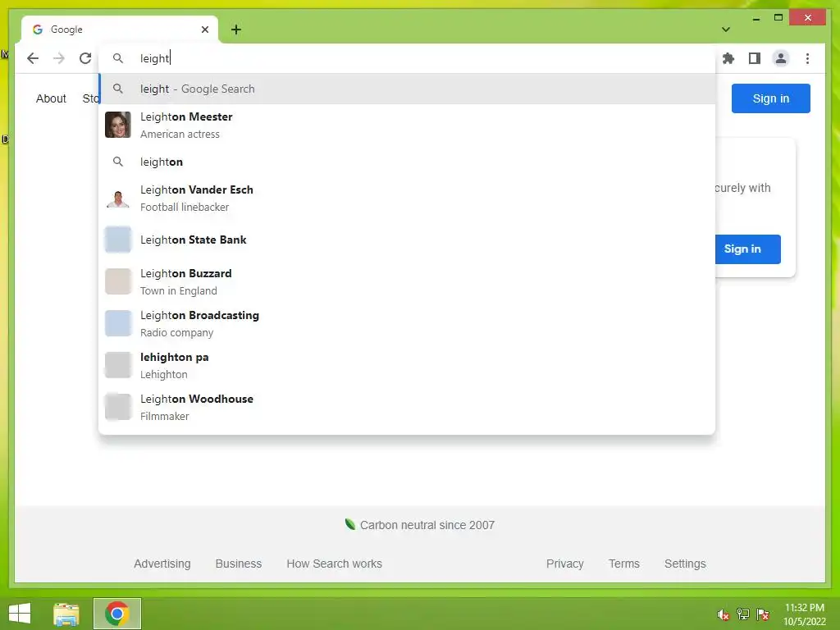Click Leighton Vander Esch thumbnail
Screen dimensions: 840x630
(118, 199)
